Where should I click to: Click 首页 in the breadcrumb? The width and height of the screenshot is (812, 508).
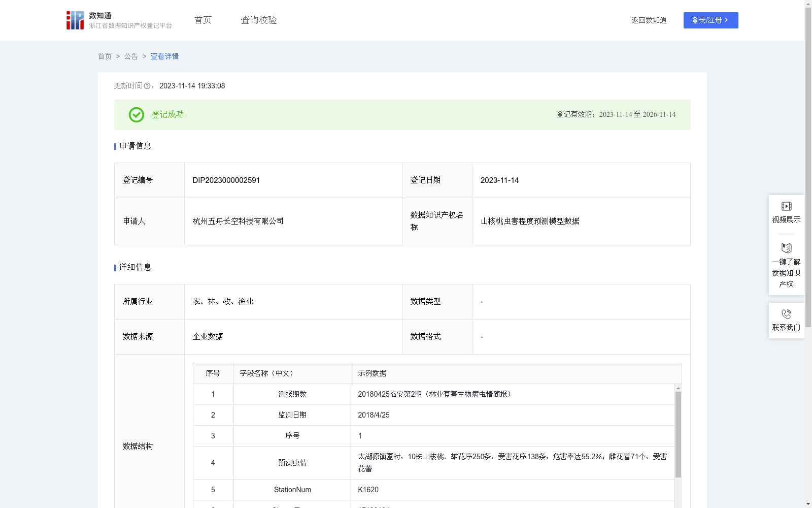tap(105, 56)
